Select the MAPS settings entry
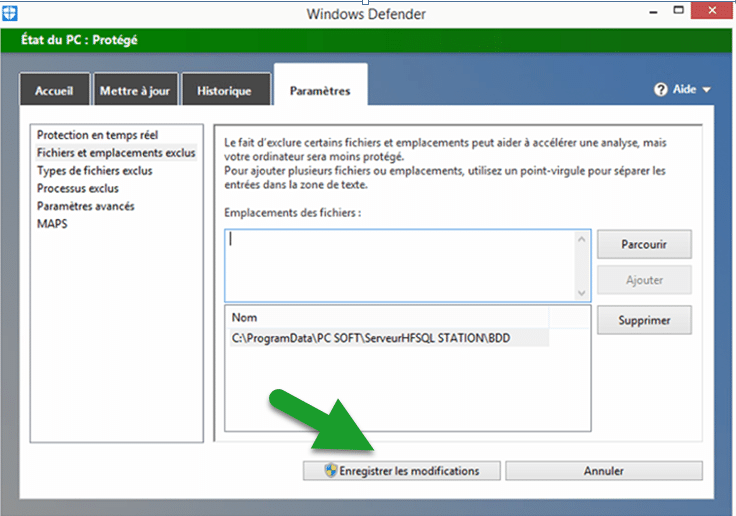This screenshot has width=736, height=516. click(x=52, y=224)
